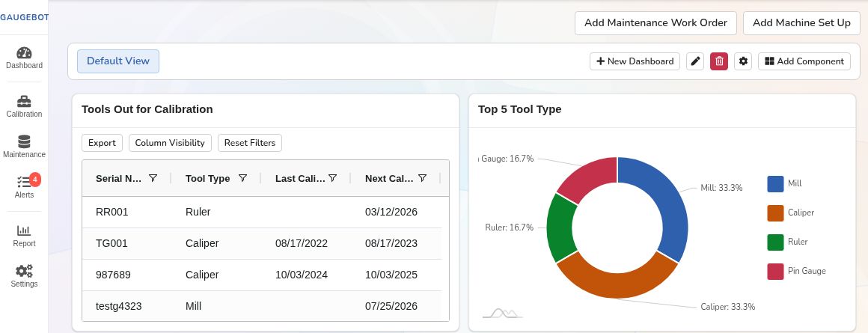Screen dimensions: 868x333
Task: Sort by the Next Cal... header
Action: [389, 179]
